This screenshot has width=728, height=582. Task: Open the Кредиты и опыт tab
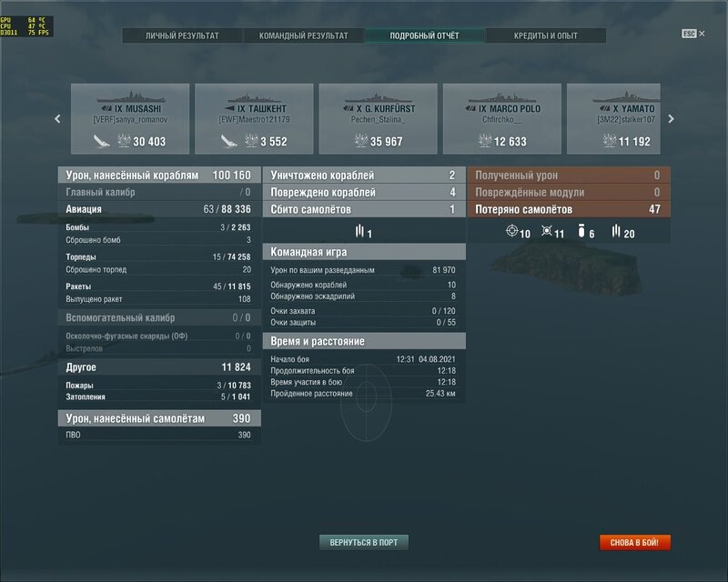point(545,35)
